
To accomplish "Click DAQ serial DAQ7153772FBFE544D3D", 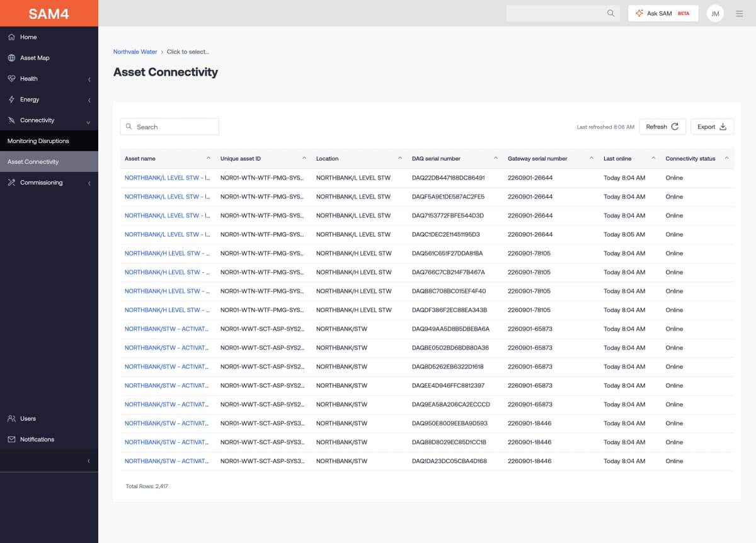I will [x=448, y=215].
